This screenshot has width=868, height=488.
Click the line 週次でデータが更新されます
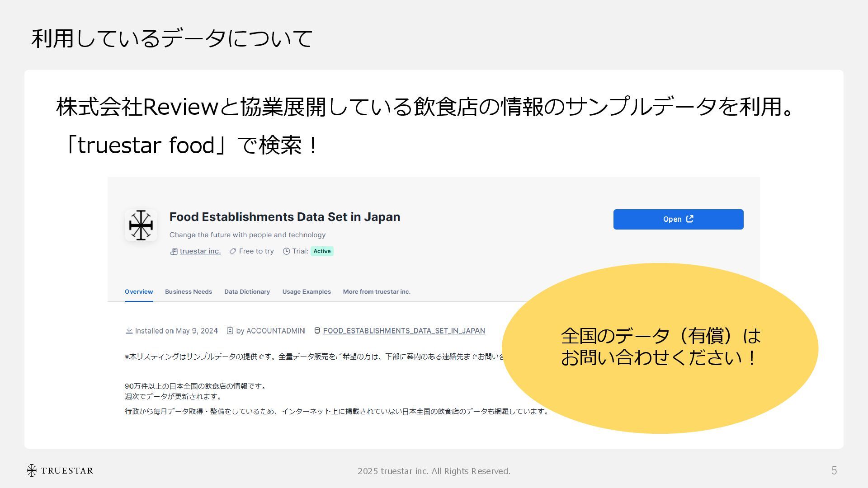point(174,397)
